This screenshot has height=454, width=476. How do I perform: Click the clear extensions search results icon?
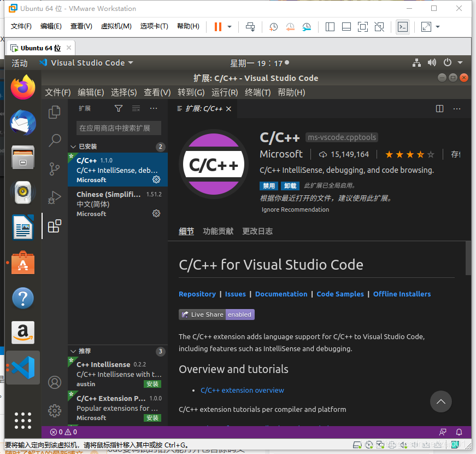pyautogui.click(x=136, y=108)
